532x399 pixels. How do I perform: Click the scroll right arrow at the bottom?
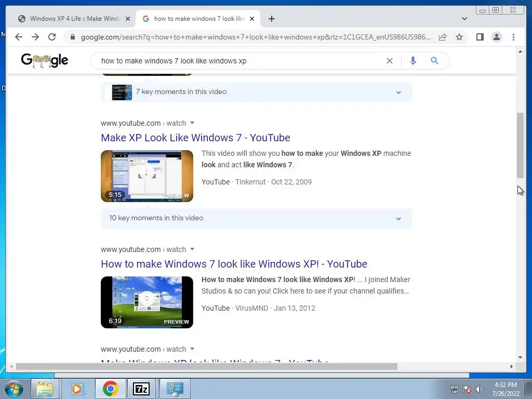[512, 366]
